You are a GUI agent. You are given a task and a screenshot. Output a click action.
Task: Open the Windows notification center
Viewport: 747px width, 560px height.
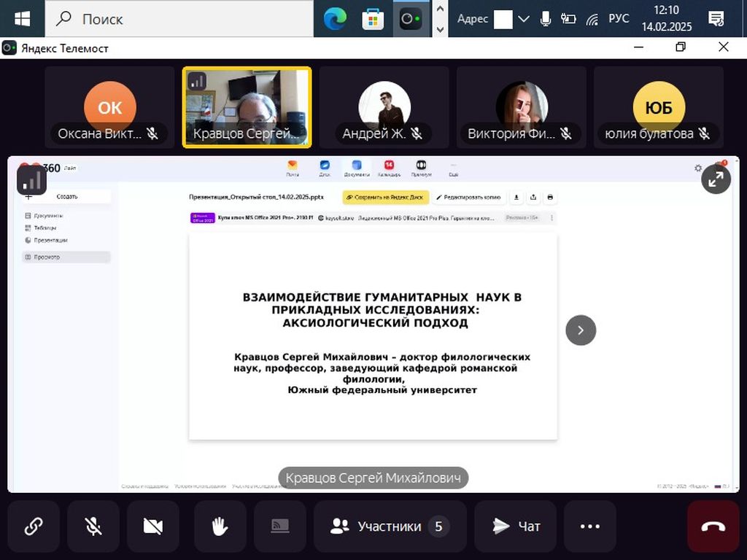[x=716, y=19]
